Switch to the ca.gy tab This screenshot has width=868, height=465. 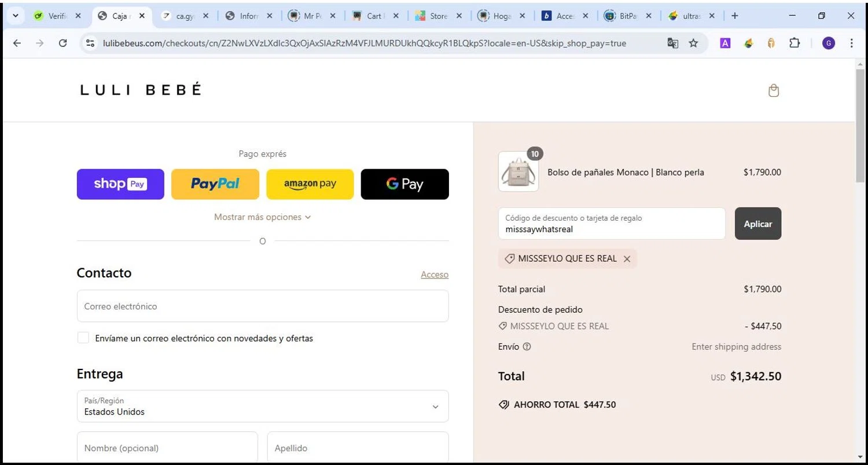(185, 16)
